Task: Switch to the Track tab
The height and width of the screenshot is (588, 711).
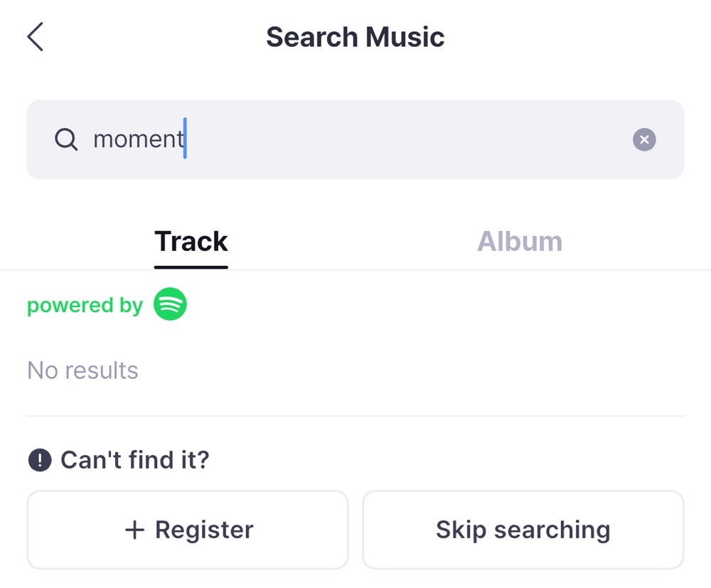Action: point(191,242)
